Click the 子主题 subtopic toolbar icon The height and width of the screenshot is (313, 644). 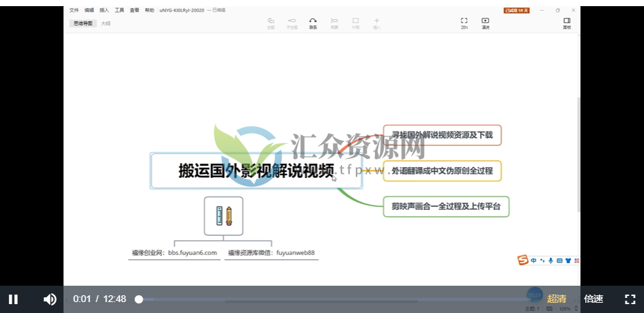292,23
